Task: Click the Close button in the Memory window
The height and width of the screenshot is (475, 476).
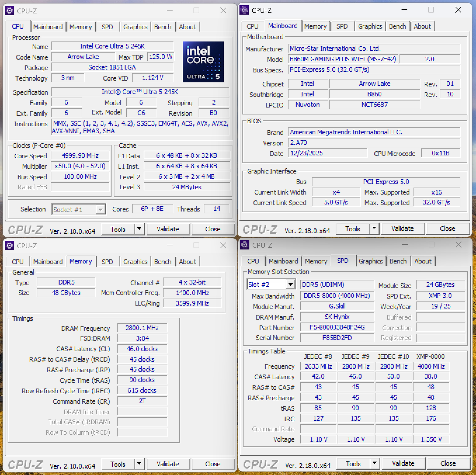Action: (213, 464)
